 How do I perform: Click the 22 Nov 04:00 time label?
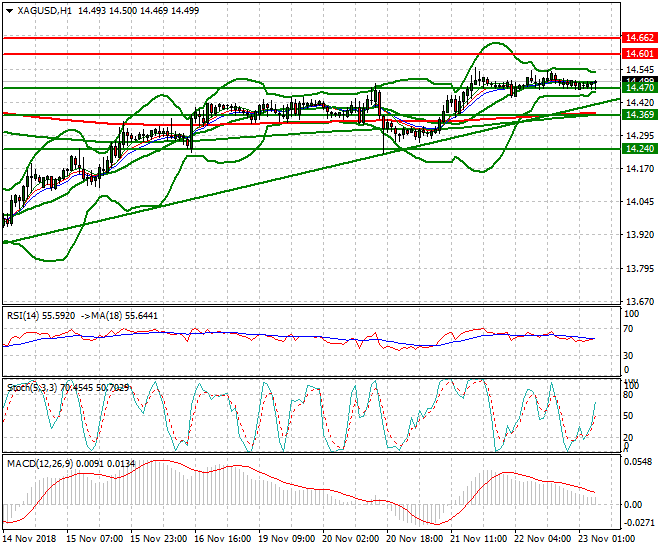click(x=543, y=539)
